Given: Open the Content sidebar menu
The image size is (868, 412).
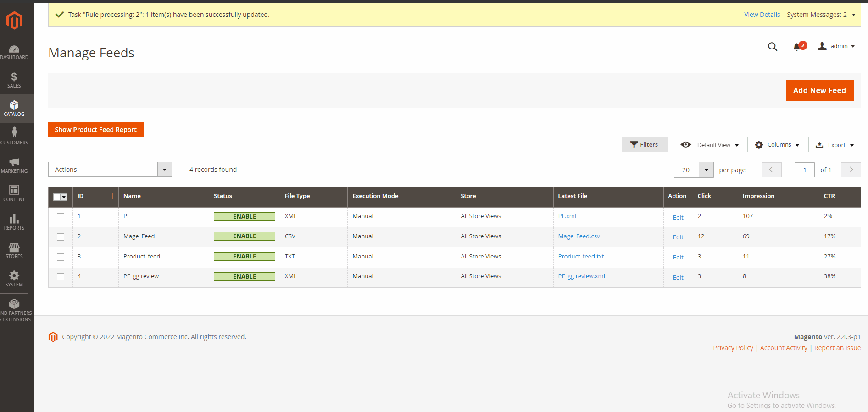Looking at the screenshot, I should [14, 192].
